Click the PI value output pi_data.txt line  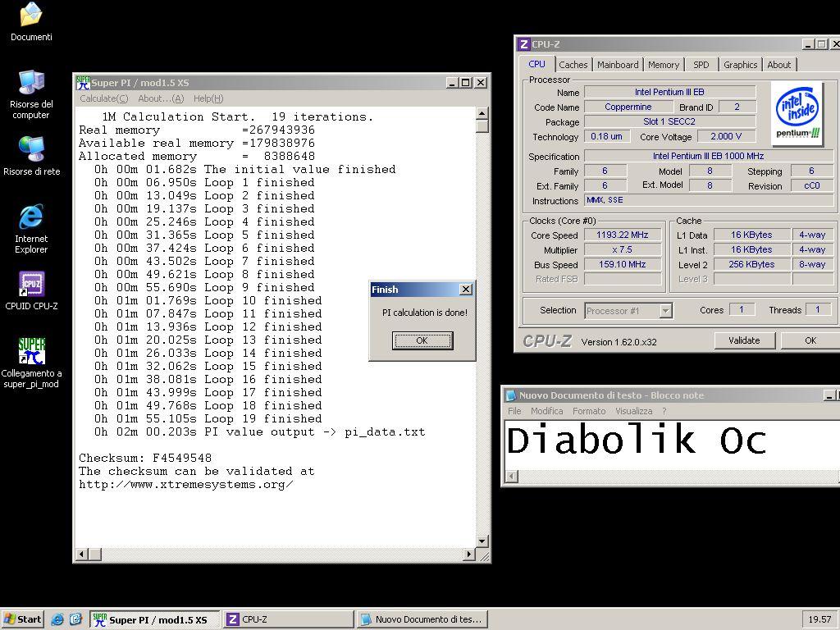click(x=260, y=431)
